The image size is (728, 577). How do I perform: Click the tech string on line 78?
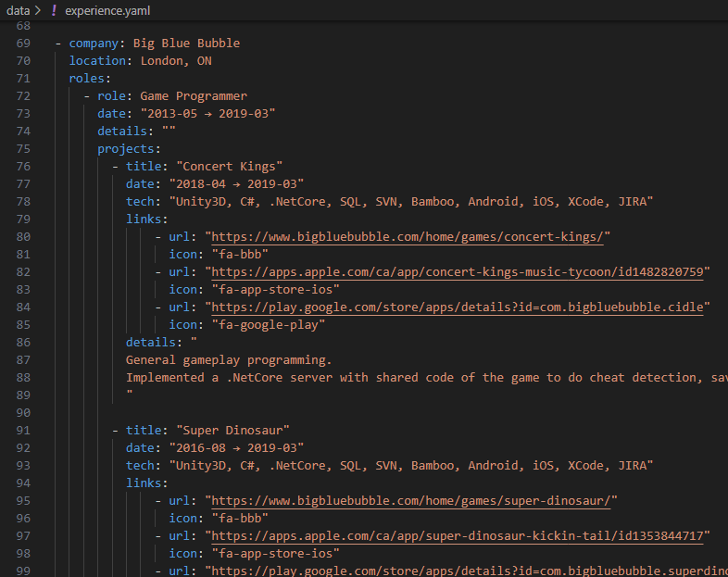[411, 202]
